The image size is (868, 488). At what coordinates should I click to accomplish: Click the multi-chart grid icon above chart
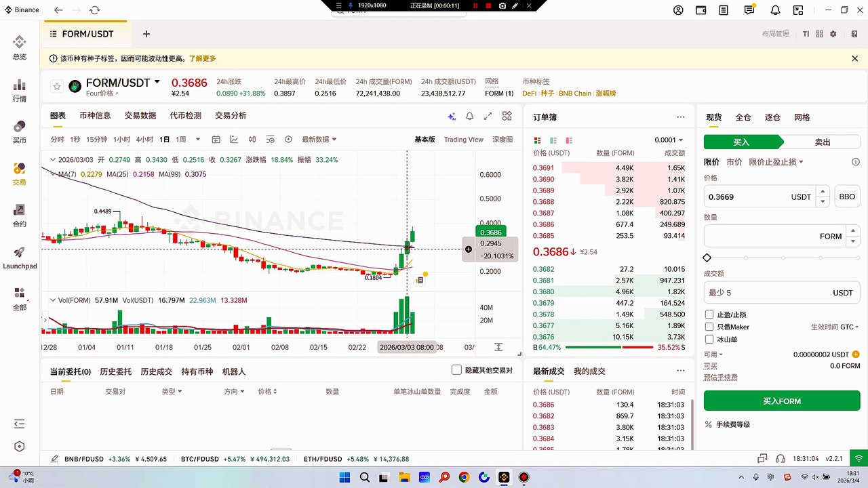click(x=506, y=117)
